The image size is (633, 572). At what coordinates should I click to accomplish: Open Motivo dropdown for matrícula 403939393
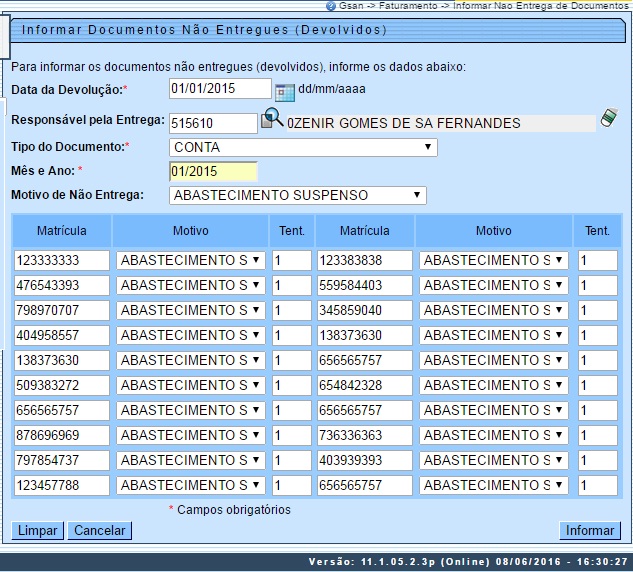[495, 460]
